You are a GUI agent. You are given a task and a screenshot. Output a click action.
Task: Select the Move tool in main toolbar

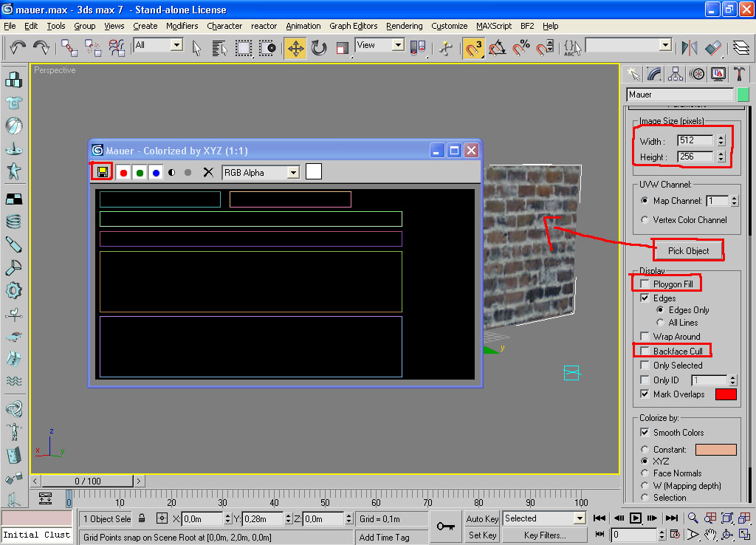(x=295, y=48)
